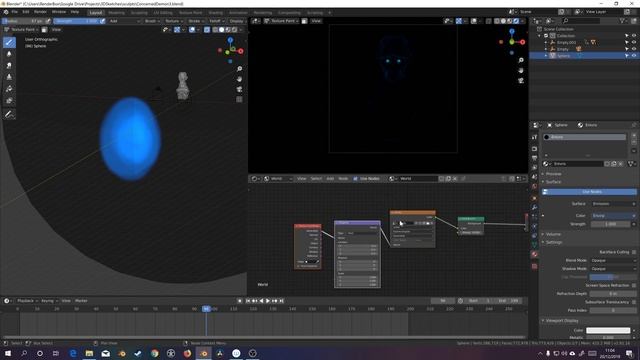Click pan hand icon in left viewport
The width and height of the screenshot is (640, 360).
(240, 79)
